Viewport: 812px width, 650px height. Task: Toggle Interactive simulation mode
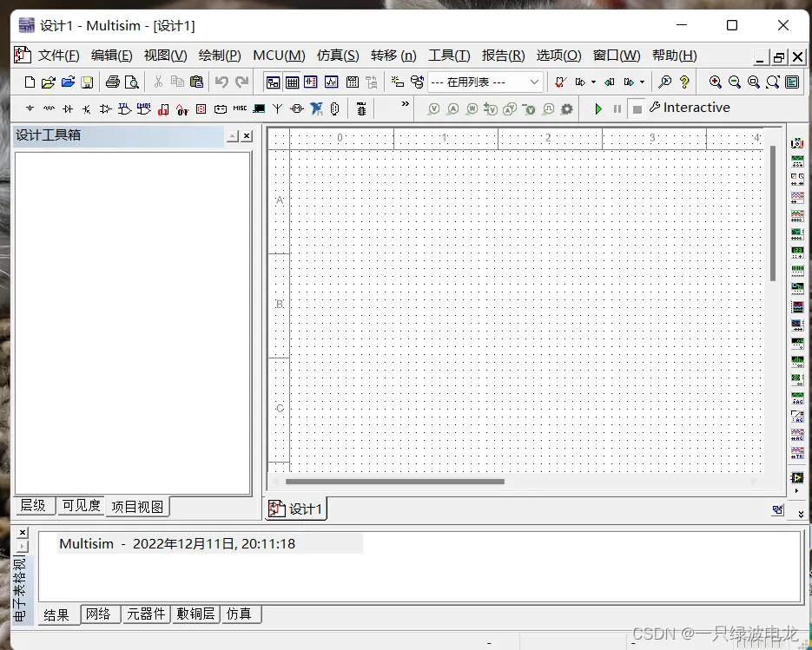point(692,108)
